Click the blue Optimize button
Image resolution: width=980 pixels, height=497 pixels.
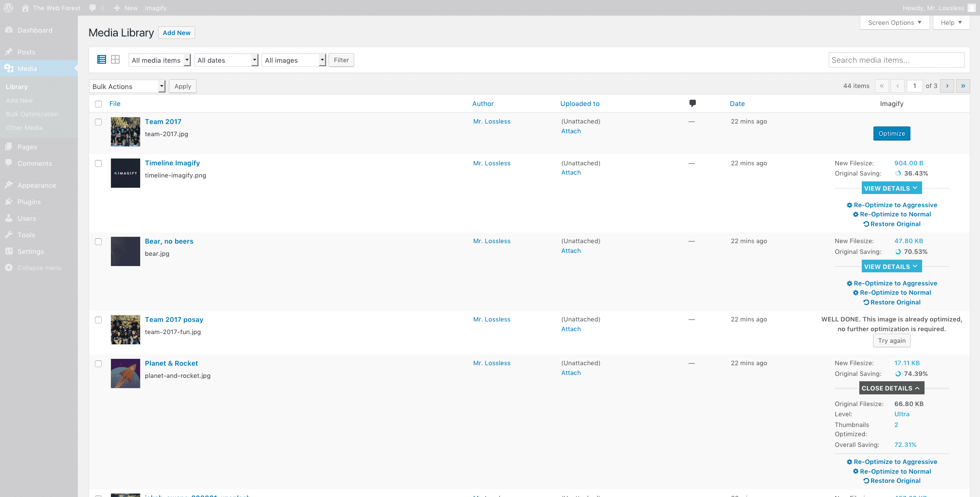tap(891, 134)
